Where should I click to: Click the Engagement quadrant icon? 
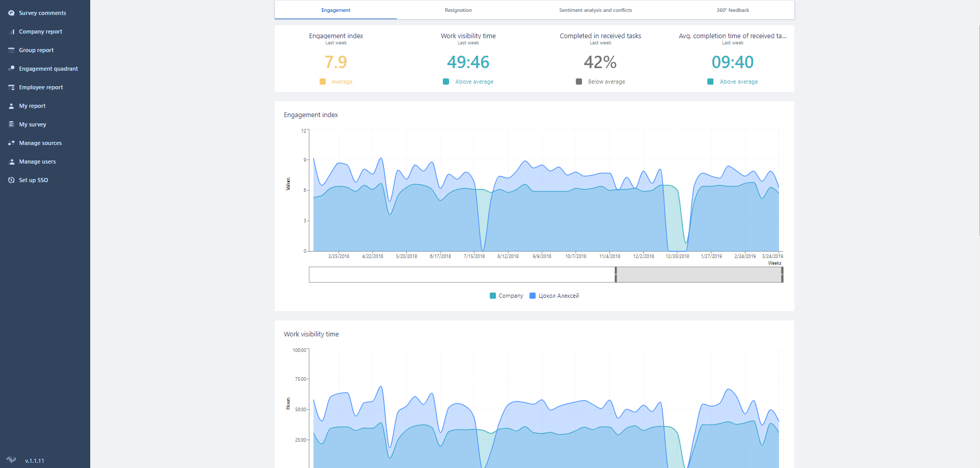(11, 69)
